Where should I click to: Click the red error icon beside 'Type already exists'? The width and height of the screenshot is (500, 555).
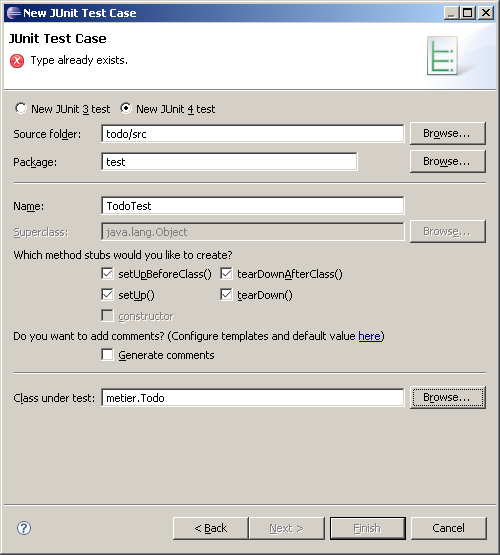17,61
